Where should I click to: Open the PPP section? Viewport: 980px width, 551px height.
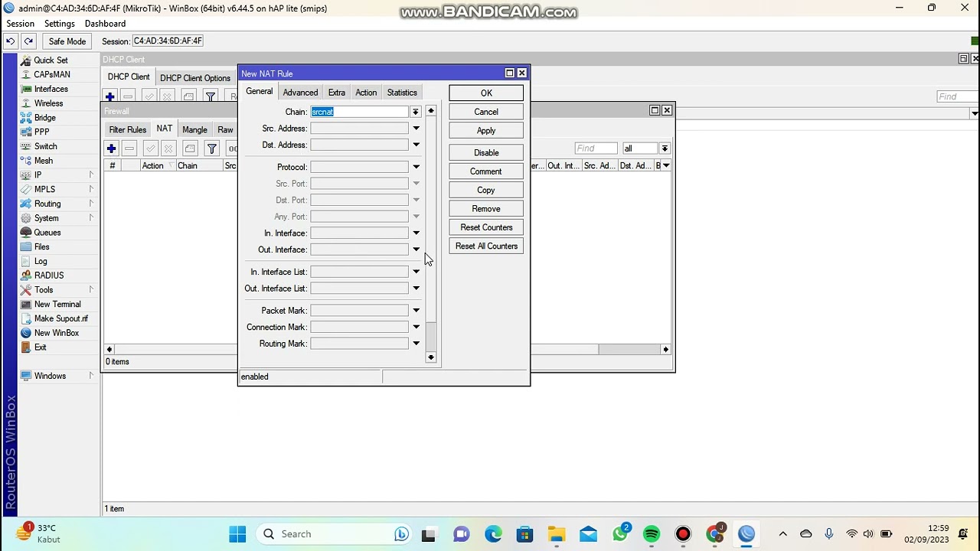coord(41,132)
